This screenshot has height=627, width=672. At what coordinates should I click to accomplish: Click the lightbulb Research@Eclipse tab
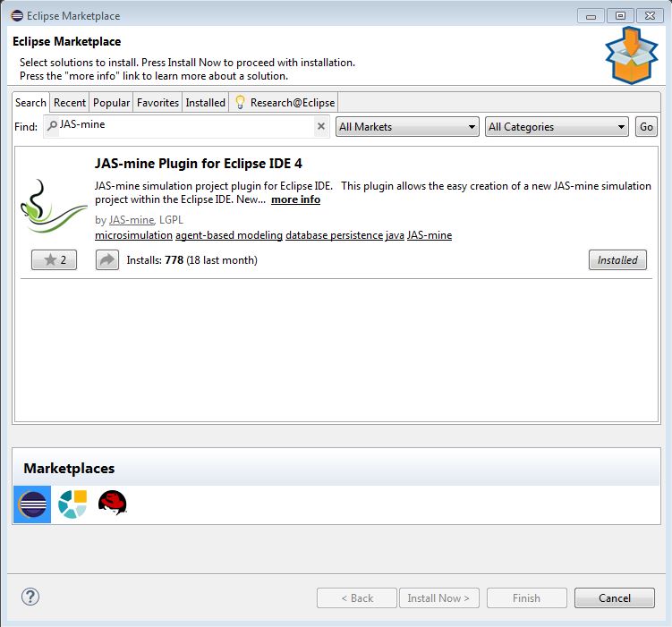[x=284, y=103]
